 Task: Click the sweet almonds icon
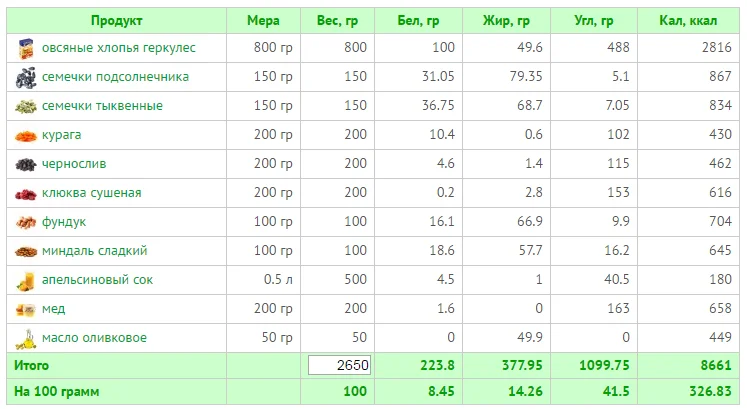click(x=26, y=251)
